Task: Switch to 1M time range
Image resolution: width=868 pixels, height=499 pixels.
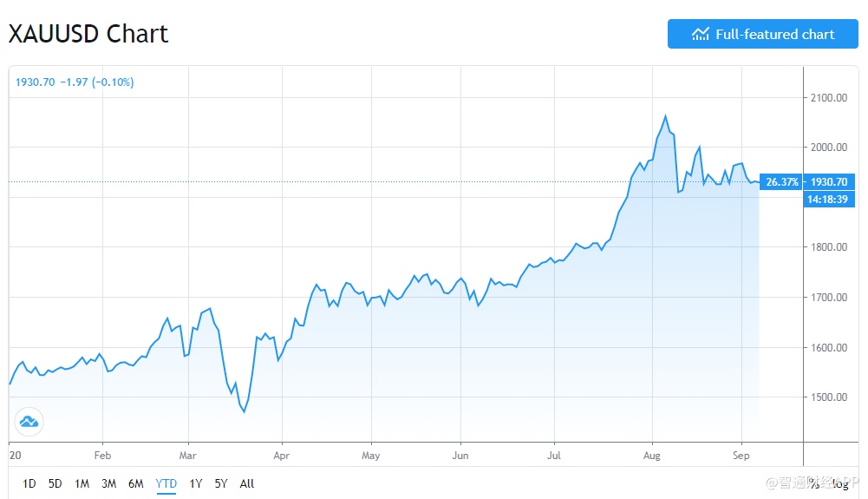Action: pyautogui.click(x=82, y=483)
